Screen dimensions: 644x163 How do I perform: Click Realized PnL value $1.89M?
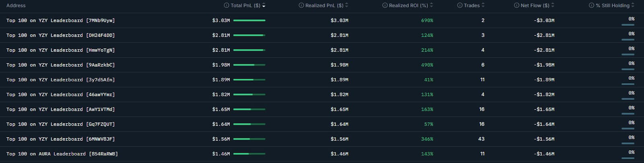click(339, 80)
